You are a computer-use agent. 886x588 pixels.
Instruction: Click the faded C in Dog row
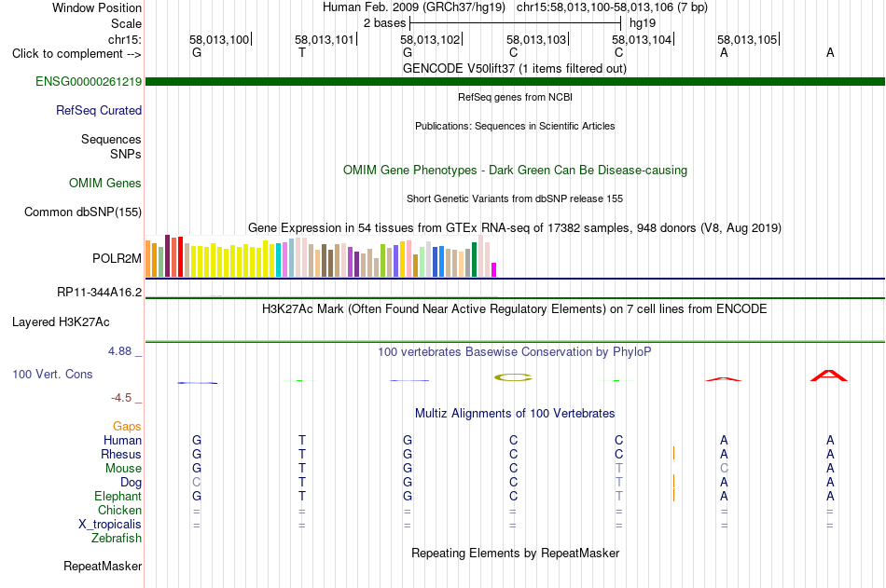point(197,483)
